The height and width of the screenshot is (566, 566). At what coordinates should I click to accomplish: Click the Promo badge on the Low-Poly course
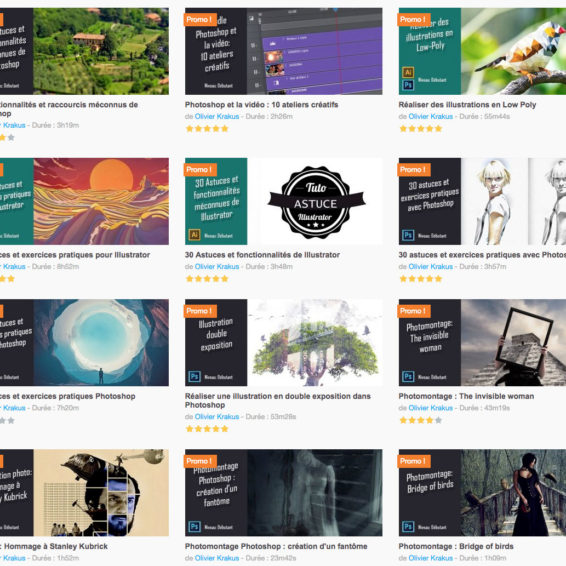tap(414, 19)
